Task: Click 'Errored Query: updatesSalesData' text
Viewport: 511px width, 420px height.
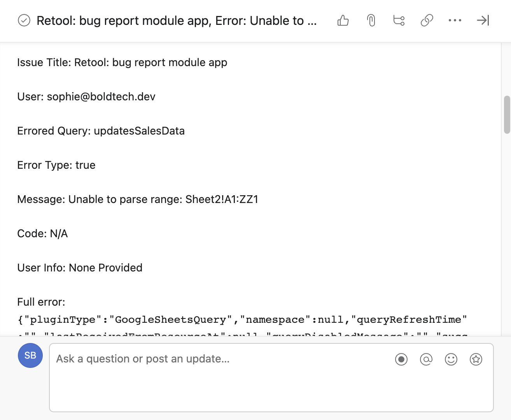Action: [101, 131]
